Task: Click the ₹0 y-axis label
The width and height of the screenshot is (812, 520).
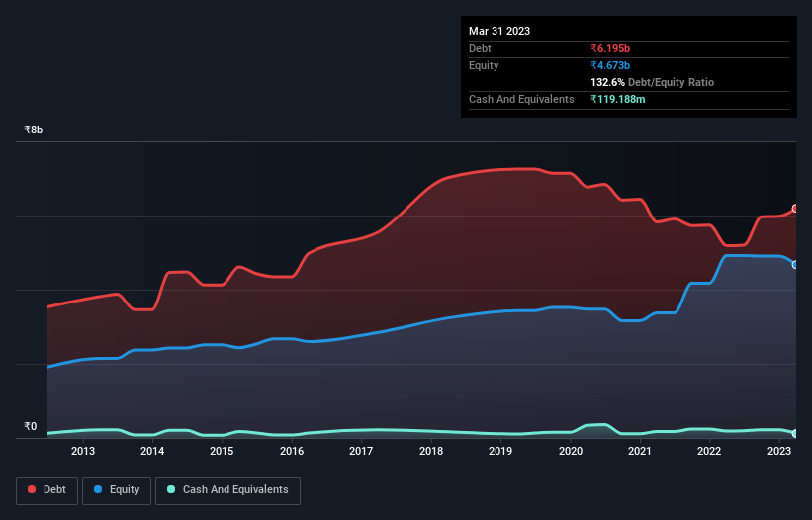Action: pyautogui.click(x=31, y=426)
